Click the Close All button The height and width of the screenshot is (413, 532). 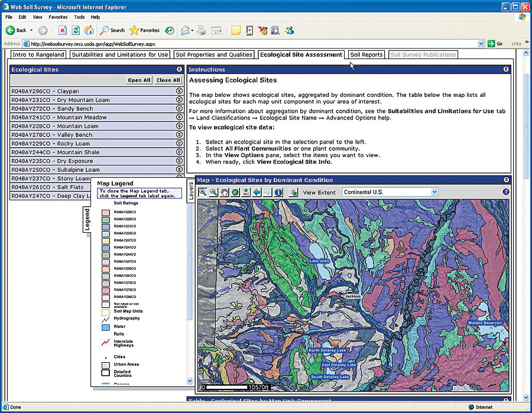pos(168,80)
